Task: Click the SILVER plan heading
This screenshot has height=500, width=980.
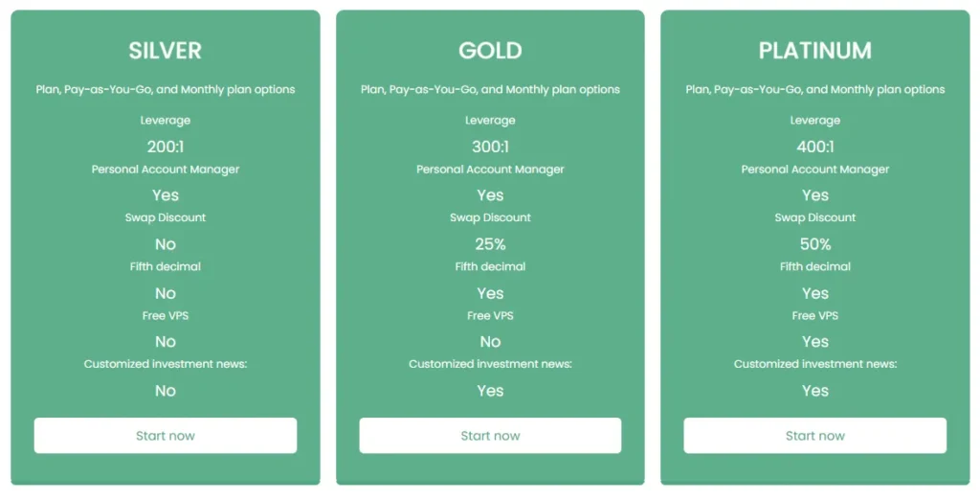Action: pyautogui.click(x=166, y=51)
